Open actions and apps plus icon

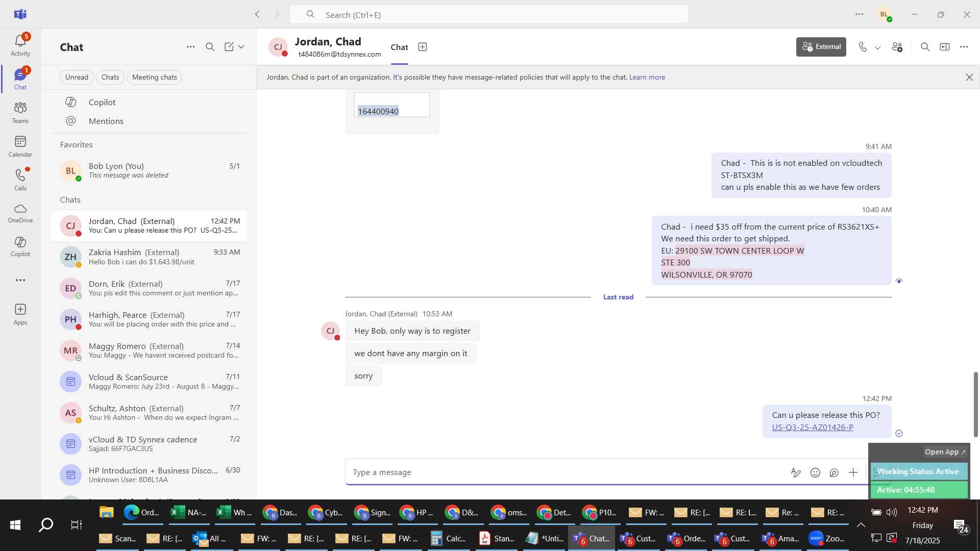(x=853, y=472)
